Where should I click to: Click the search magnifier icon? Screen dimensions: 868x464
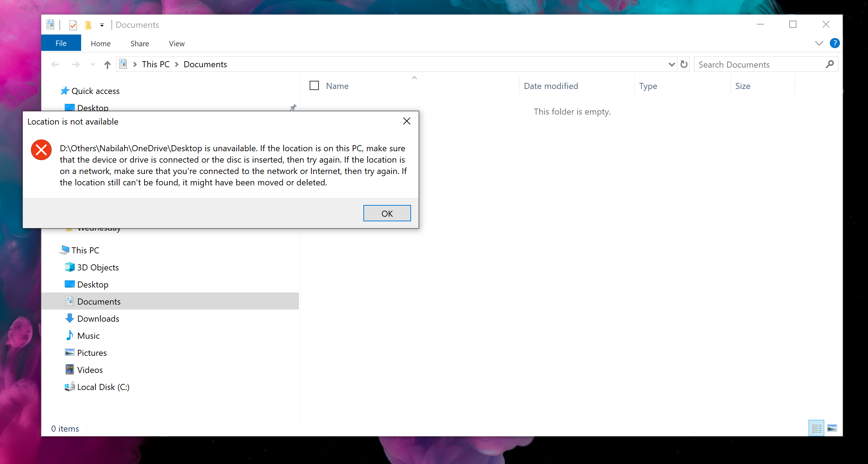coord(830,64)
